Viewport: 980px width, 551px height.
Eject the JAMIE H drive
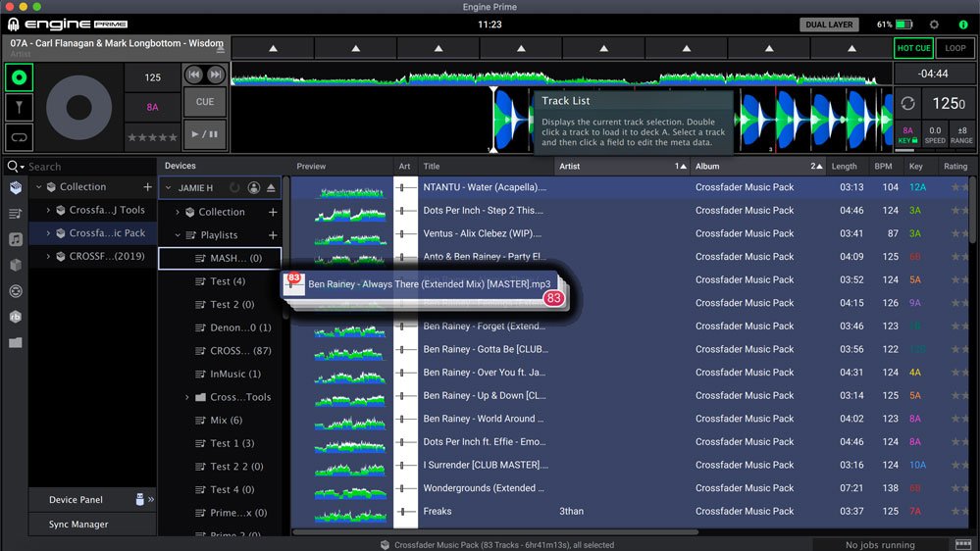272,187
